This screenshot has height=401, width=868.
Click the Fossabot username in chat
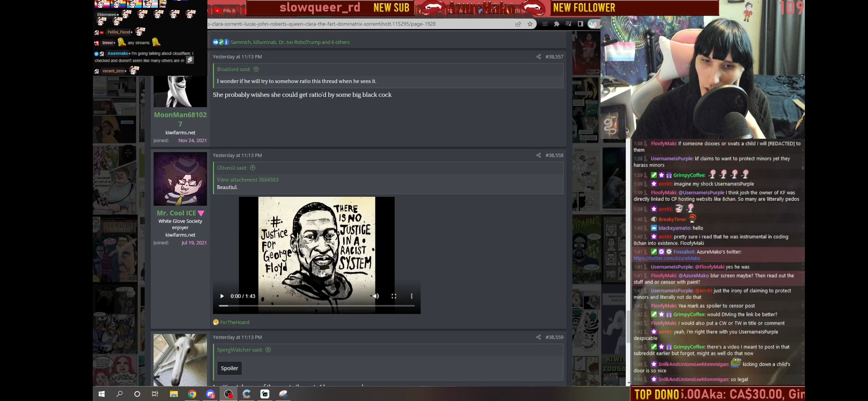684,252
